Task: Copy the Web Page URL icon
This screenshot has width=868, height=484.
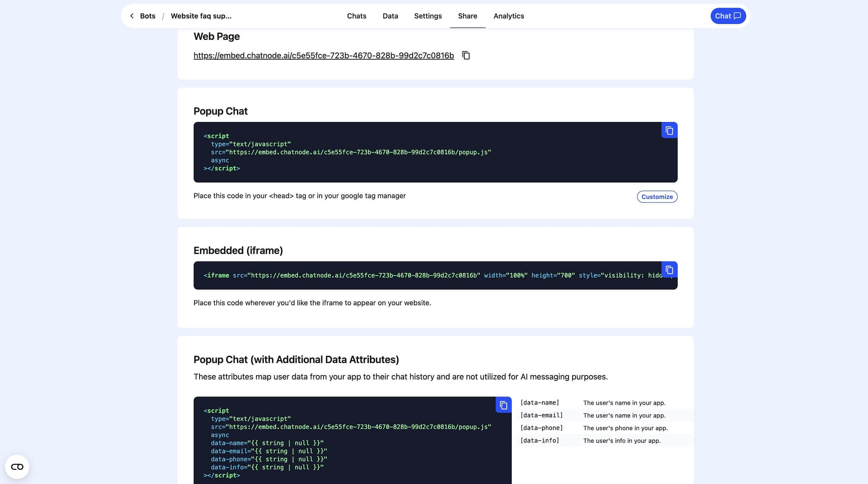Action: (466, 56)
